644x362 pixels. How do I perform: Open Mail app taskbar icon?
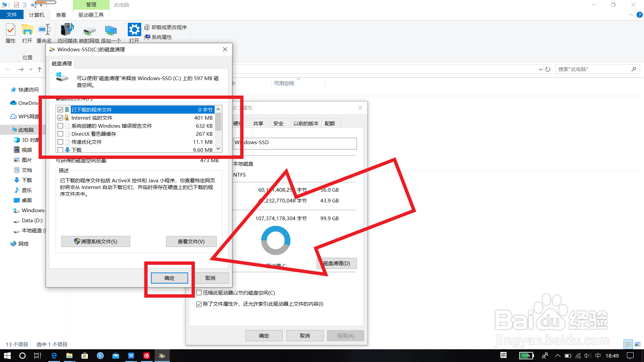pos(116,356)
